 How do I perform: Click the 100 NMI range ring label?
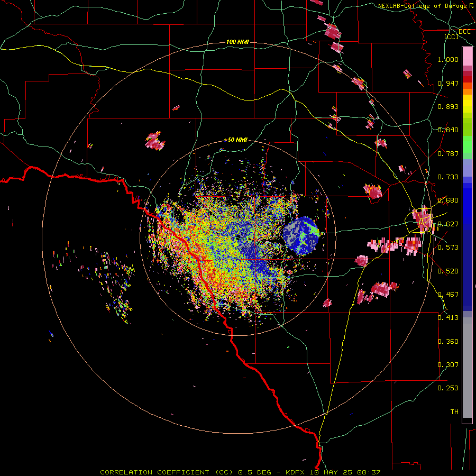pos(237,42)
